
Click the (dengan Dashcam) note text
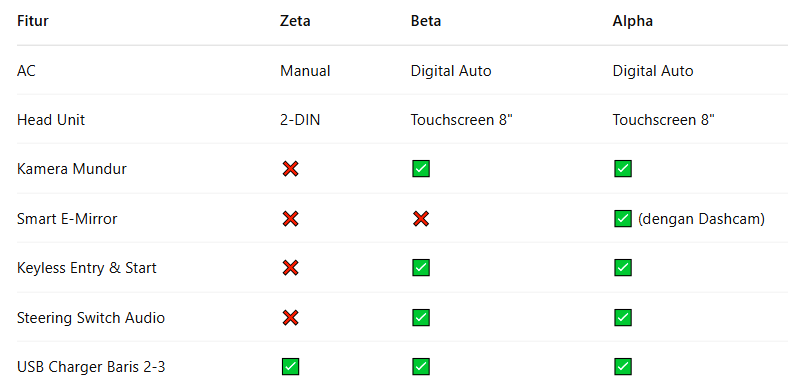701,219
